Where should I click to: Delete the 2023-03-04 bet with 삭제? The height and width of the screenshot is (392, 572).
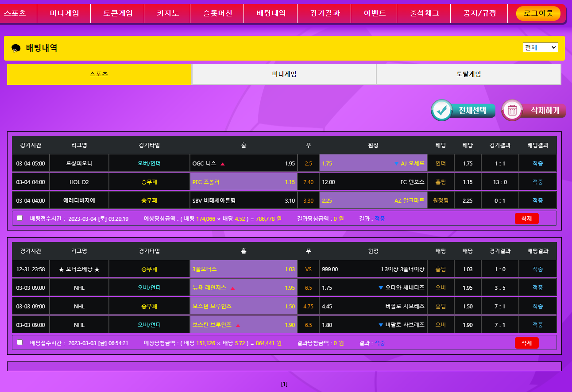tap(526, 219)
